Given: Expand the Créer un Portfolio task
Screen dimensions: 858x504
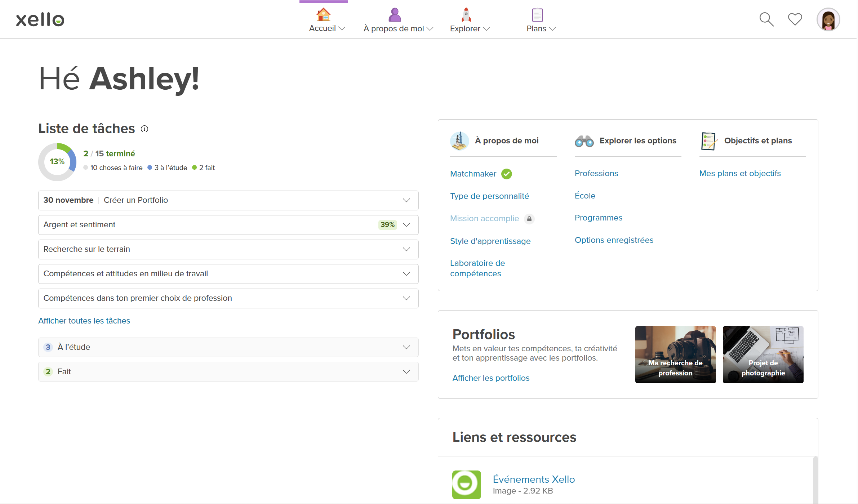Looking at the screenshot, I should [228, 200].
